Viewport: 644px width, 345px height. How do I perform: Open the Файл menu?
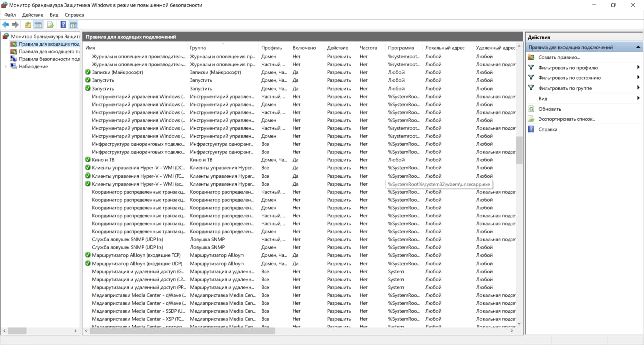(x=10, y=15)
